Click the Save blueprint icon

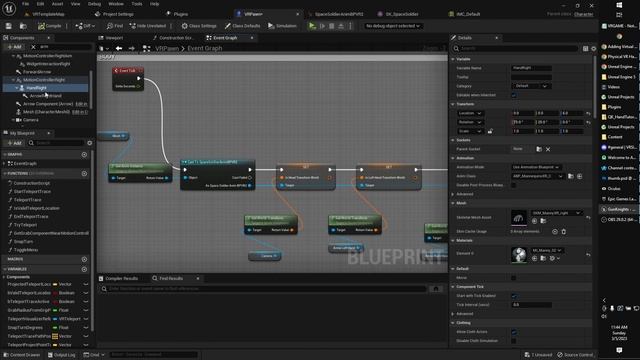[x=9, y=26]
